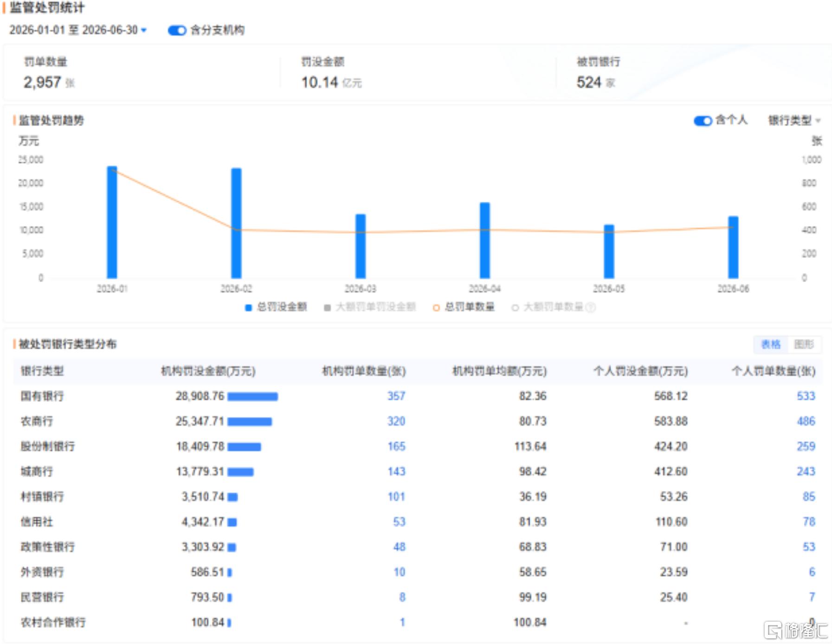Image resolution: width=832 pixels, height=644 pixels.
Task: Open 外资银行 personal ticket count 6
Action: (812, 572)
